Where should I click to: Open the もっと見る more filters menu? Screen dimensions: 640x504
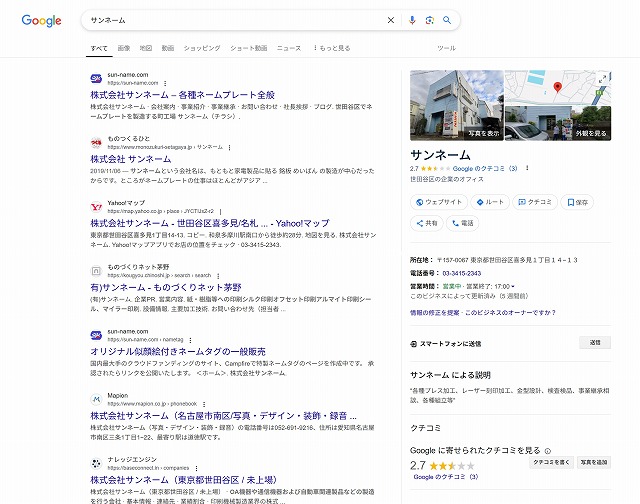pos(332,48)
